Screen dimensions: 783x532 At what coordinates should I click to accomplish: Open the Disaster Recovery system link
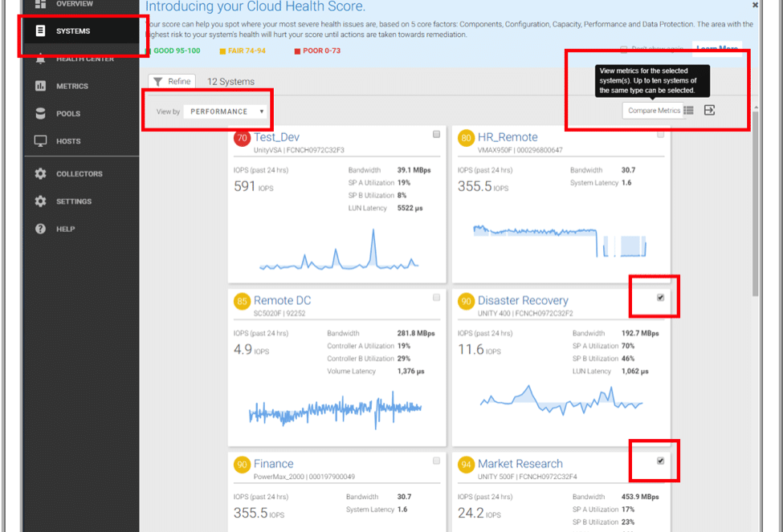tap(523, 300)
